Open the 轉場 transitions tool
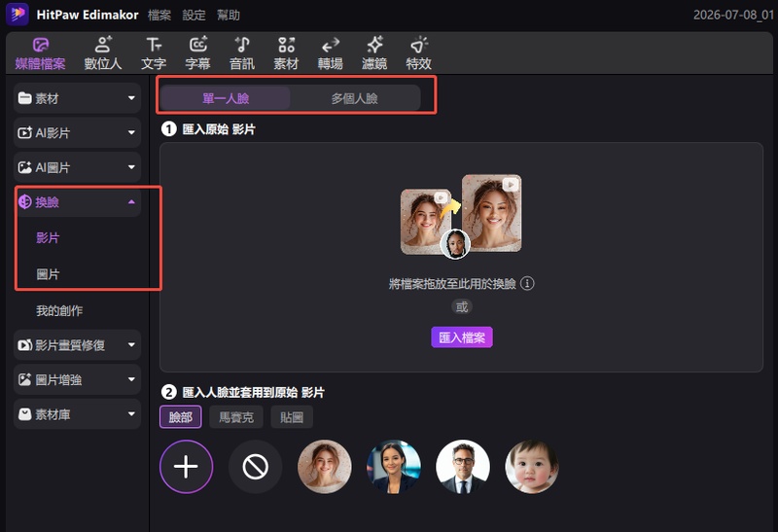The width and height of the screenshot is (778, 532). (x=331, y=53)
